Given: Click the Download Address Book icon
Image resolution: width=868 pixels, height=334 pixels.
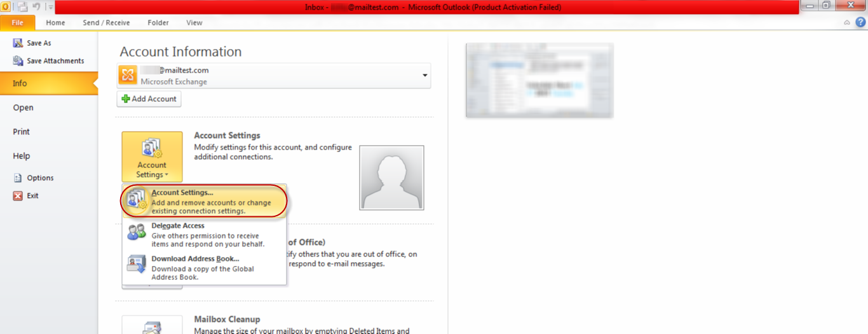Looking at the screenshot, I should pos(137,264).
